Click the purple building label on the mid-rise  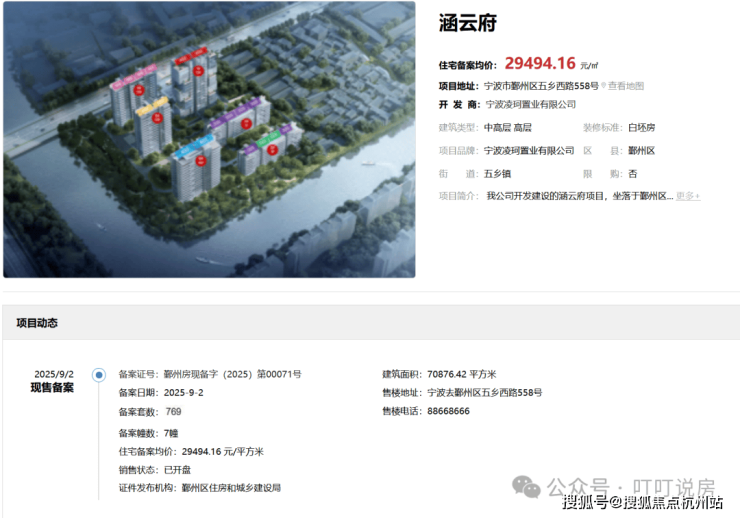coord(235,113)
